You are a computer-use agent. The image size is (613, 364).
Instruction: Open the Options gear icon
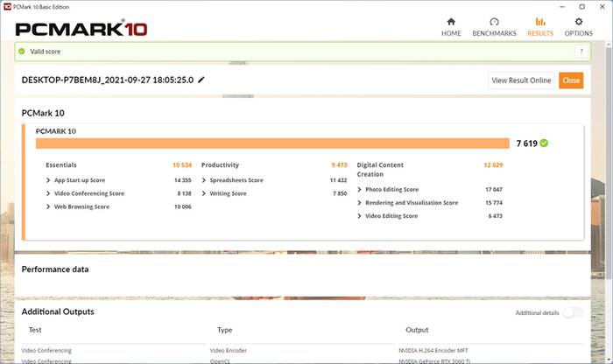pos(579,22)
